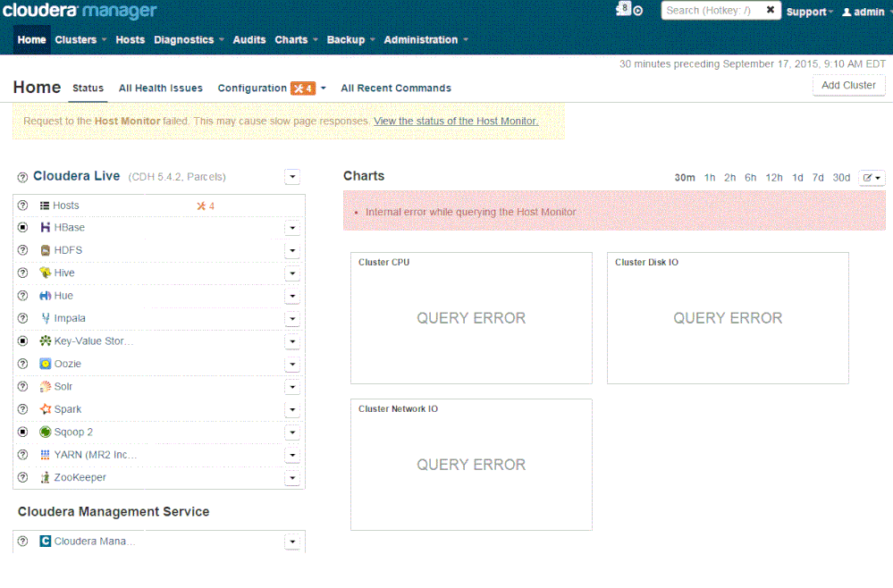Click the Add Cluster button

847,85
